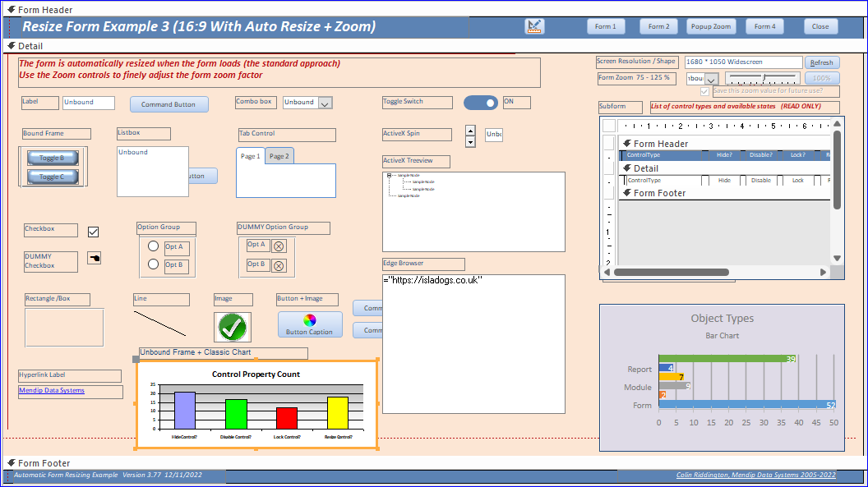Open the Colin Riddington footer link
This screenshot has height=487, width=868.
point(755,475)
